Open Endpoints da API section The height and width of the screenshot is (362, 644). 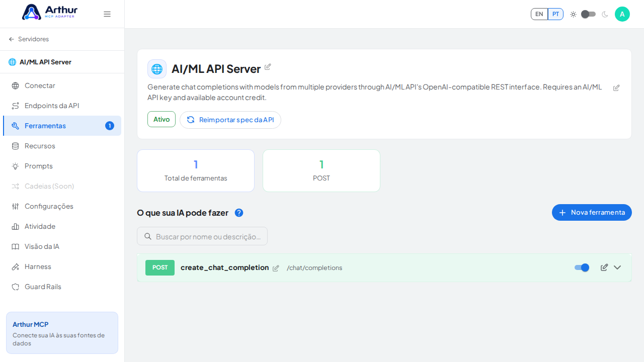click(x=62, y=106)
